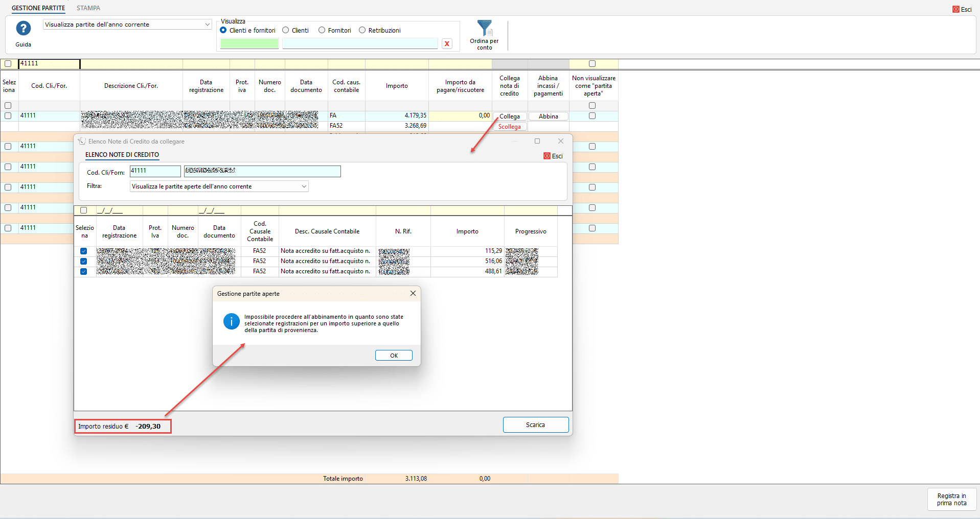980x519 pixels.
Task: Click the green filter code field
Action: tap(249, 44)
